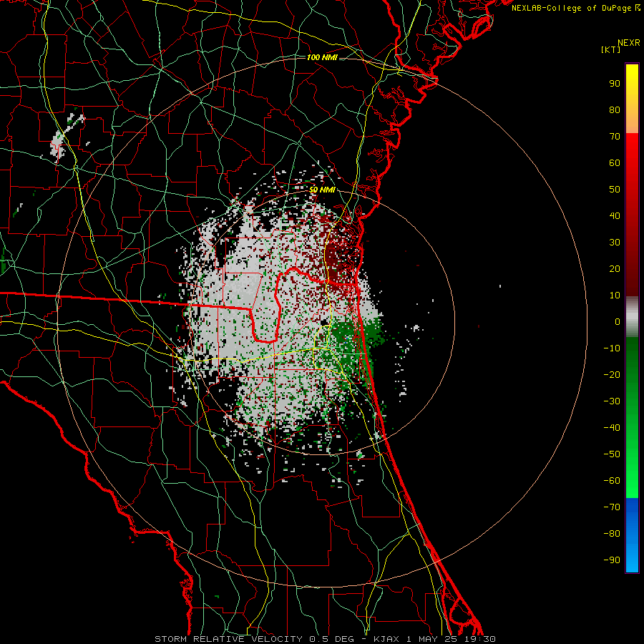Click the -40 value on velocity scale
Viewport: 644px width, 644px height.
click(x=612, y=428)
